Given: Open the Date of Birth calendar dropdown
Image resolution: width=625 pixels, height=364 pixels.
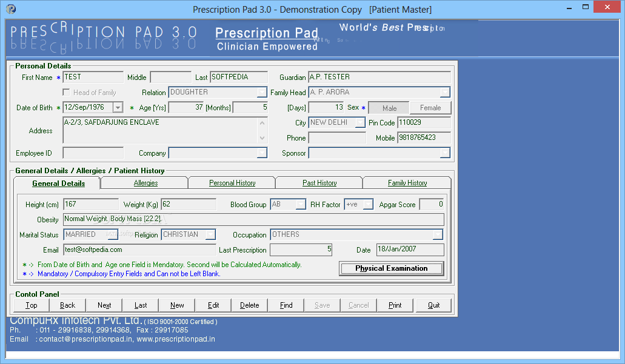Looking at the screenshot, I should 118,108.
